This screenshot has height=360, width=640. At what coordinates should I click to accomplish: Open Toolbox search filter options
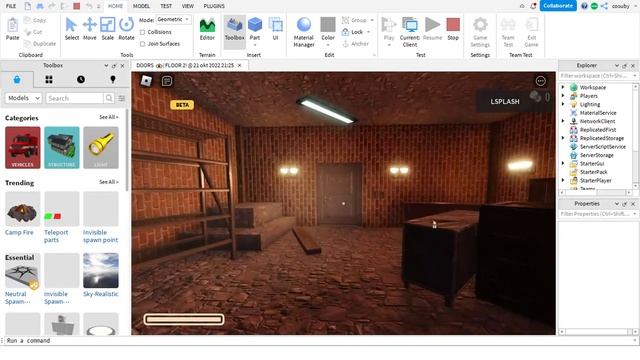pyautogui.click(x=122, y=98)
